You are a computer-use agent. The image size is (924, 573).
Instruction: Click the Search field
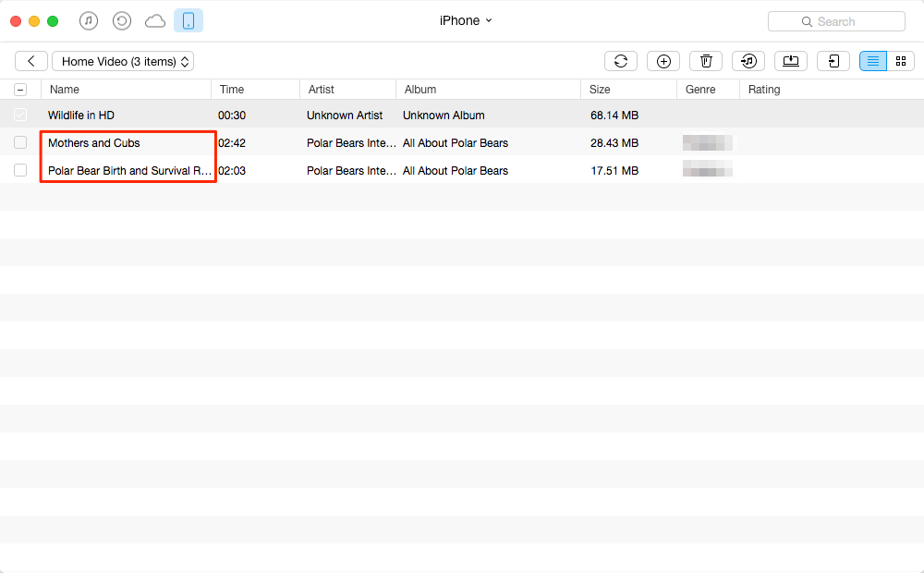(836, 22)
